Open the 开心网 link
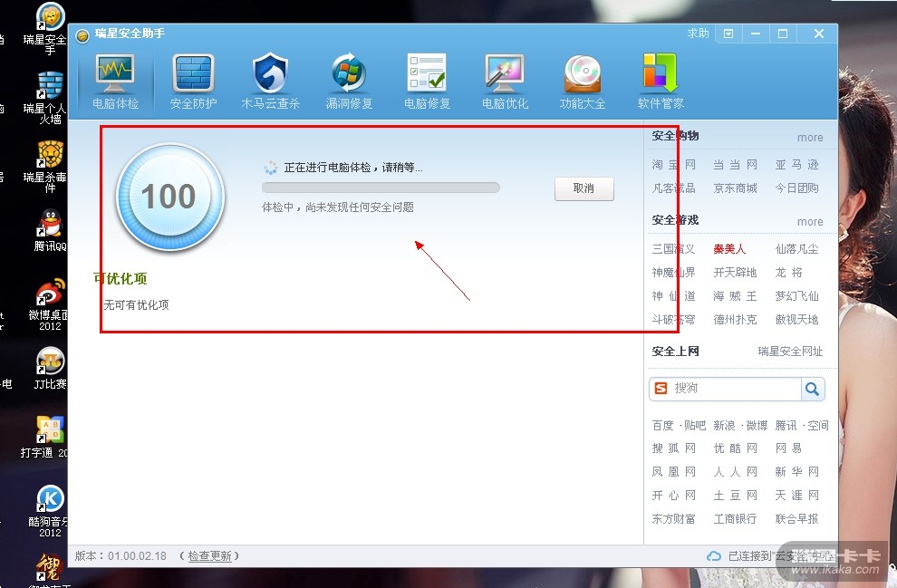The width and height of the screenshot is (897, 588). (674, 495)
